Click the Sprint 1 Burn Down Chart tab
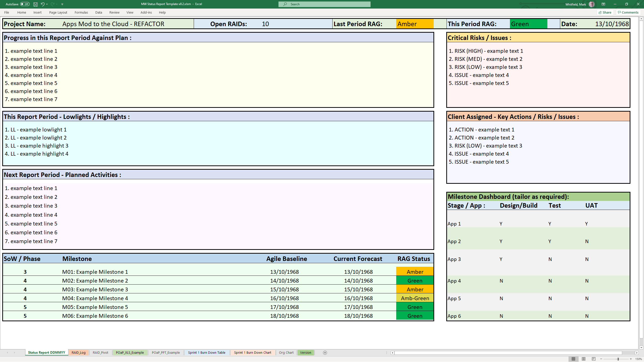This screenshot has width=644, height=362. coord(252,352)
